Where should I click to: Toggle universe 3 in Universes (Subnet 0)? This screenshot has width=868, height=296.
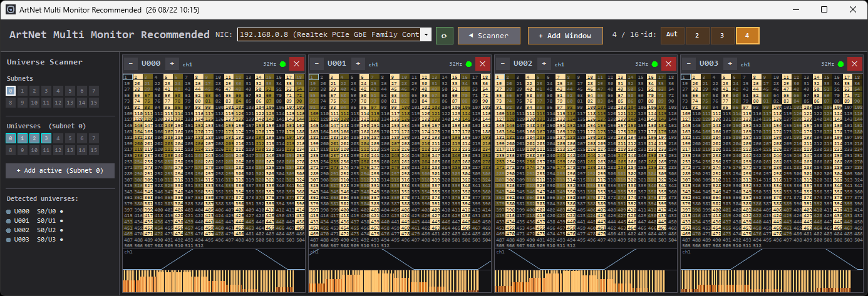click(46, 138)
